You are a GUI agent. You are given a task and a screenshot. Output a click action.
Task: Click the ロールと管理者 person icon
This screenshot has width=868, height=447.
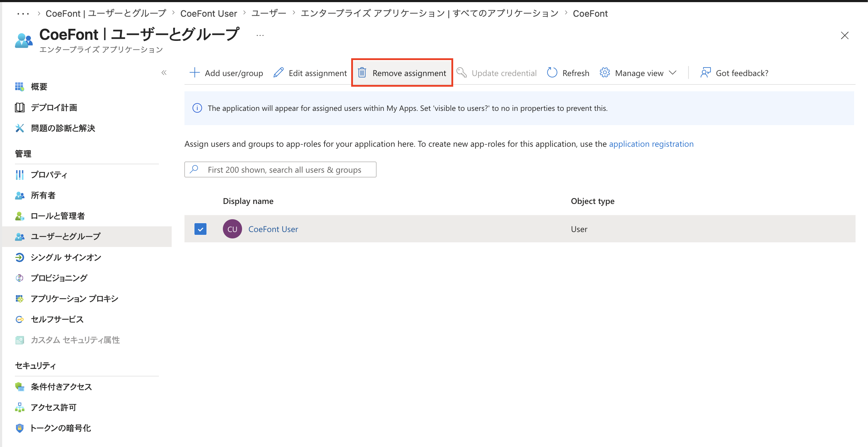[20, 216]
